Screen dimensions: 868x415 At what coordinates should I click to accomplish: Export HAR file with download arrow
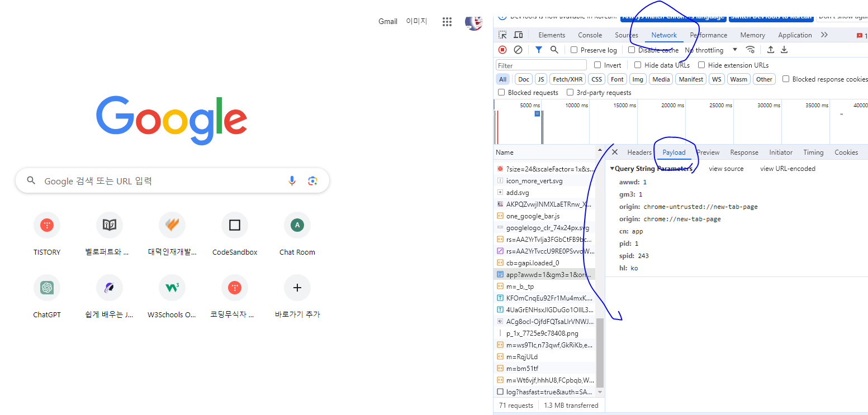(784, 50)
